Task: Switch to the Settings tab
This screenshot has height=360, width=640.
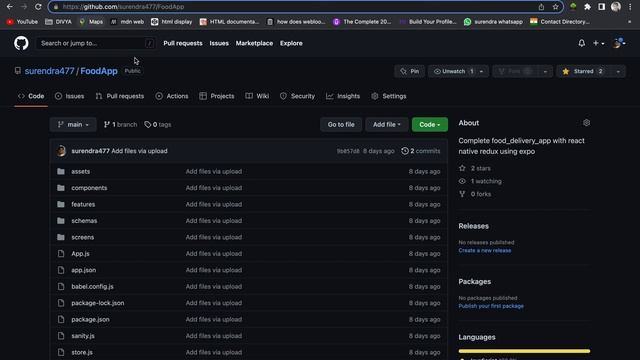Action: pyautogui.click(x=389, y=96)
